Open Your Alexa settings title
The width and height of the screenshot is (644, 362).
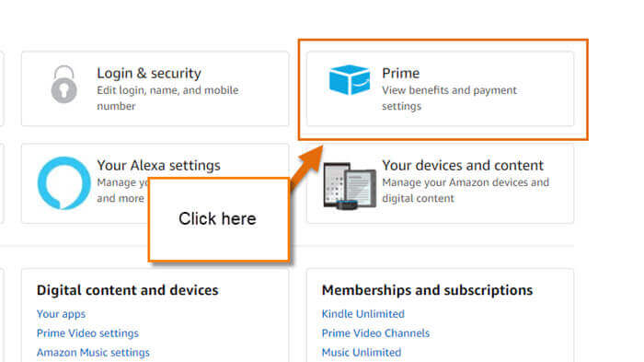[x=158, y=166]
